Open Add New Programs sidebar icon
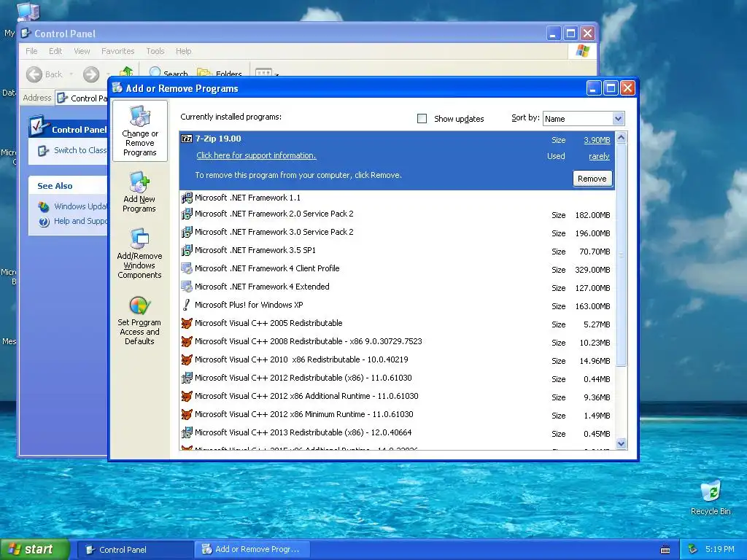This screenshot has width=747, height=560. point(139,192)
